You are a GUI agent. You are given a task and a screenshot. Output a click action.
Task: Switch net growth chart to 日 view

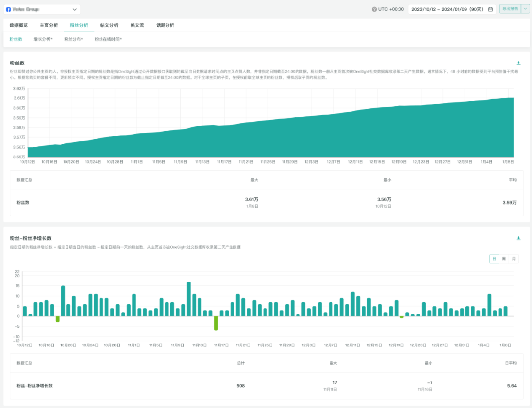(494, 259)
